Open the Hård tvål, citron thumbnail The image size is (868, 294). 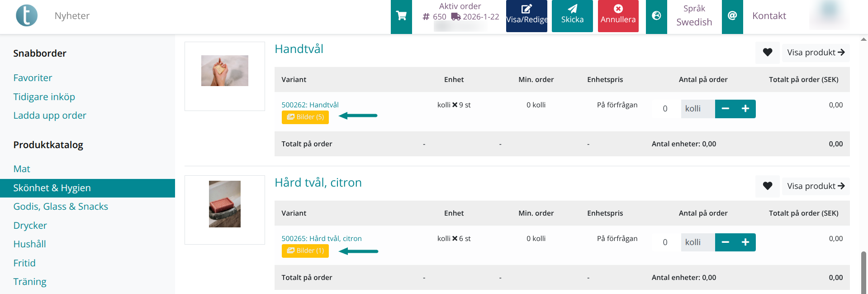[x=225, y=204]
